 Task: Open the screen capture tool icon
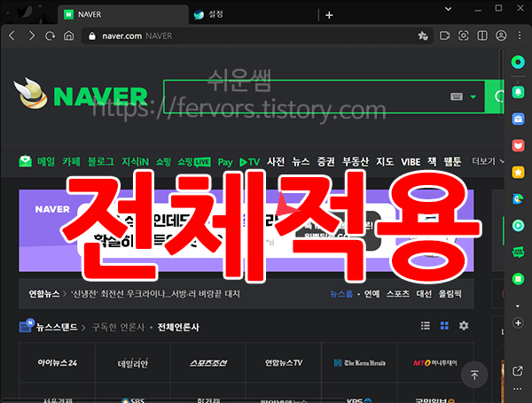pos(464,35)
